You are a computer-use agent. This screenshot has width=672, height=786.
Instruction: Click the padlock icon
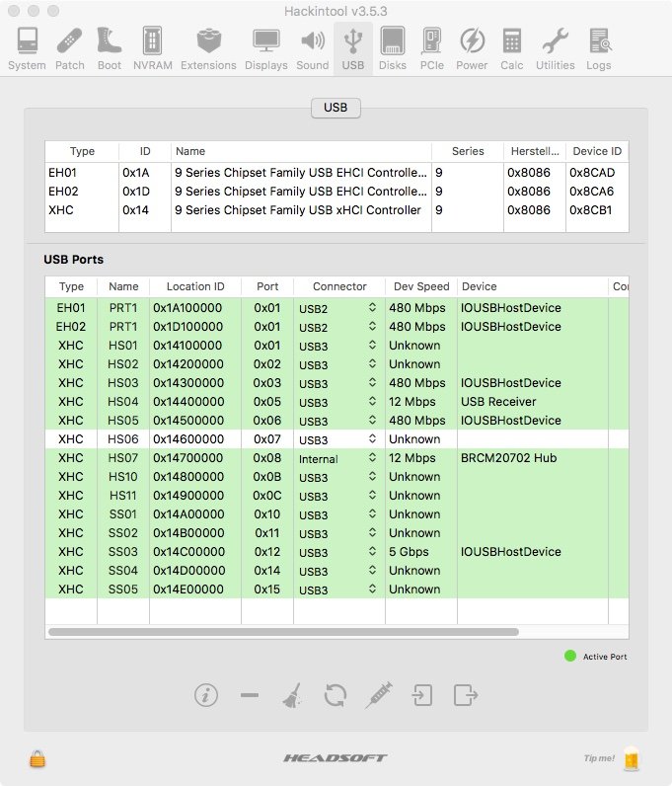pyautogui.click(x=37, y=758)
